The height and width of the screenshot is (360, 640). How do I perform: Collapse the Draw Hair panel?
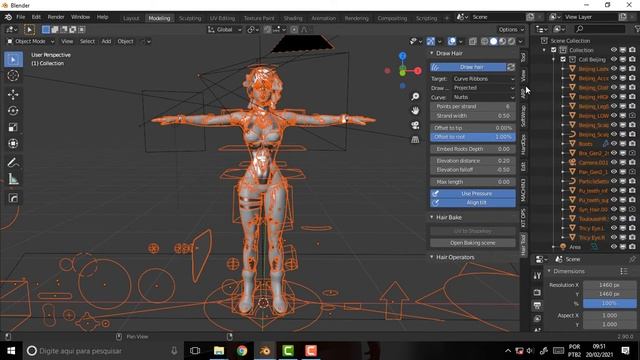(431, 53)
